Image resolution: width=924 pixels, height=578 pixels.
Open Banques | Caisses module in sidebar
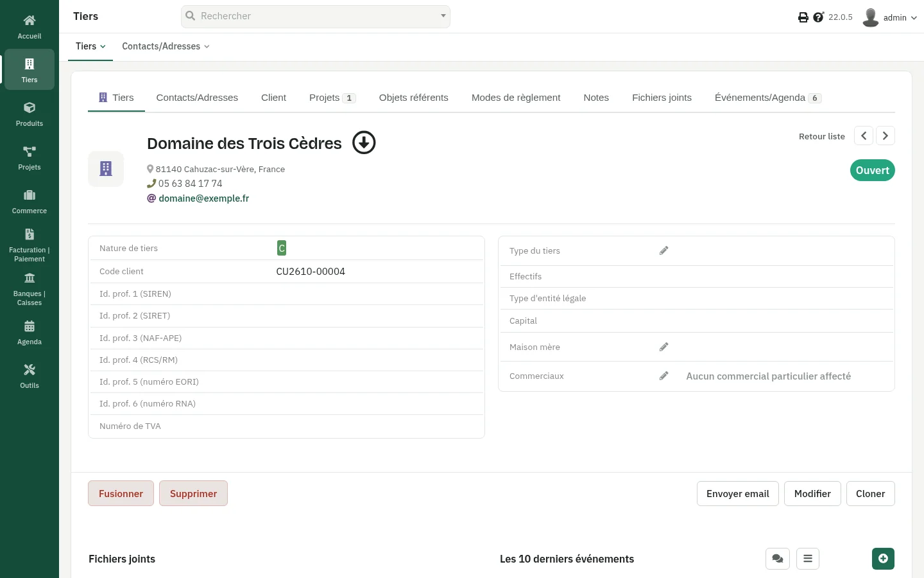(30, 289)
